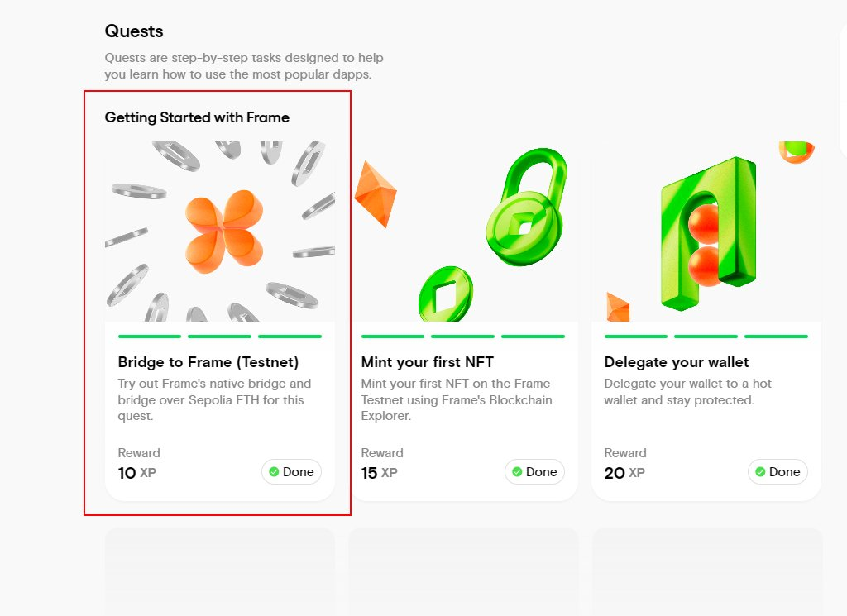Click last progress segment on Mint quest
Image resolution: width=847 pixels, height=616 pixels.
pyautogui.click(x=533, y=337)
